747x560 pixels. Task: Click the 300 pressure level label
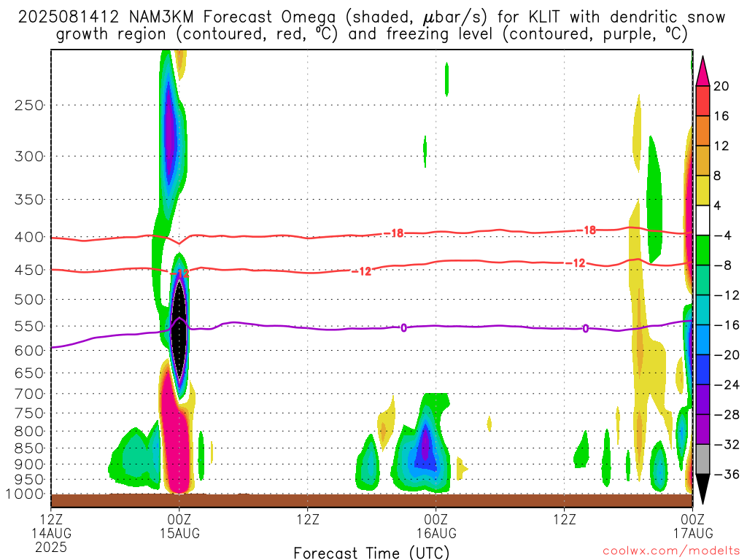pyautogui.click(x=29, y=156)
